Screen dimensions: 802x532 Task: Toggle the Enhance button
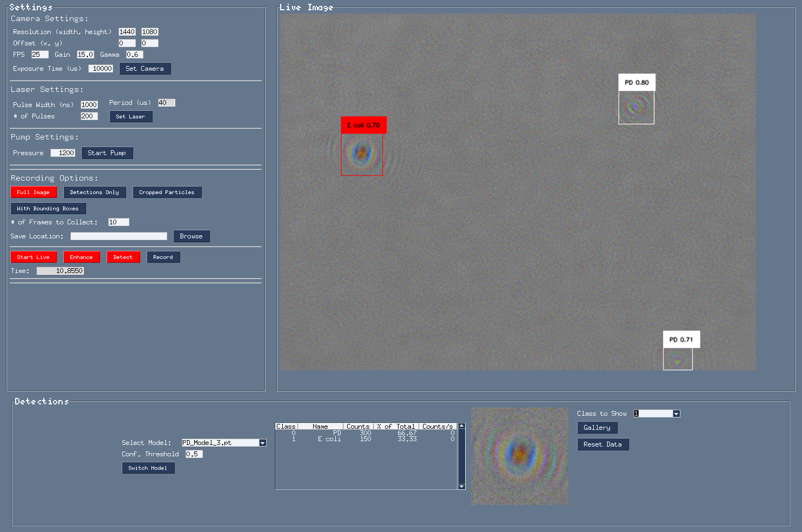coord(81,257)
